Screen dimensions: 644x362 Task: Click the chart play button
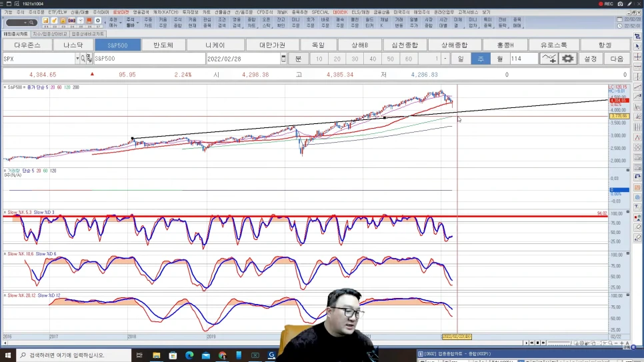point(527,343)
